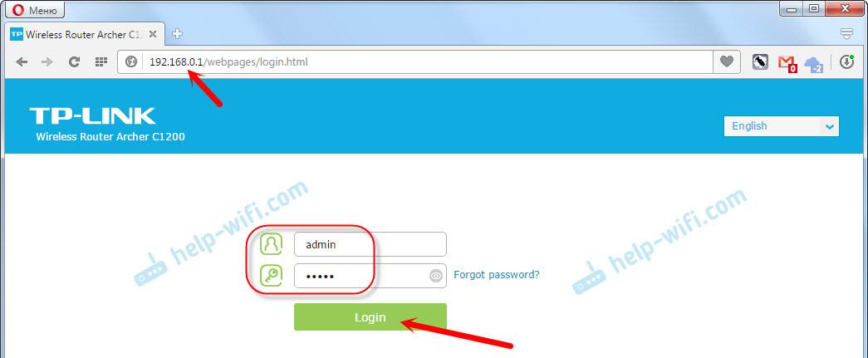Viewport: 868px width, 358px height.
Task: Open the Forgot password? link
Action: click(497, 274)
